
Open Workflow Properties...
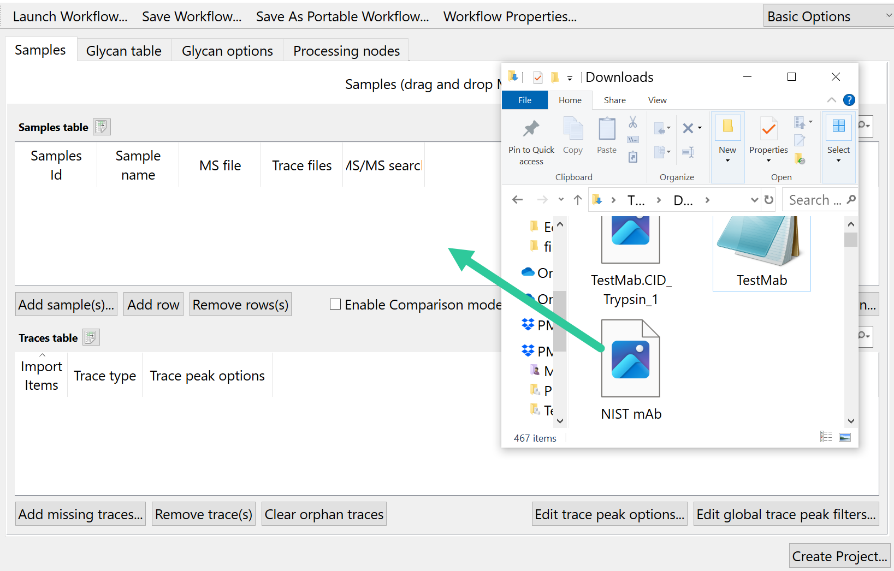tap(510, 17)
